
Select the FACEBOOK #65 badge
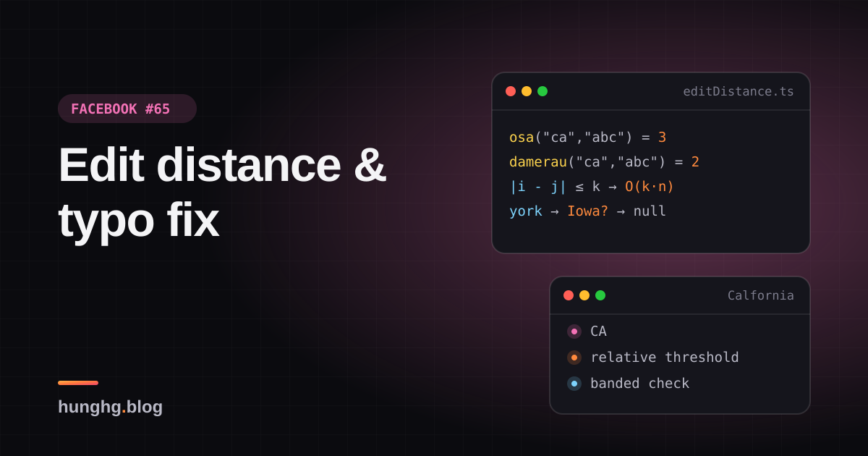127,109
